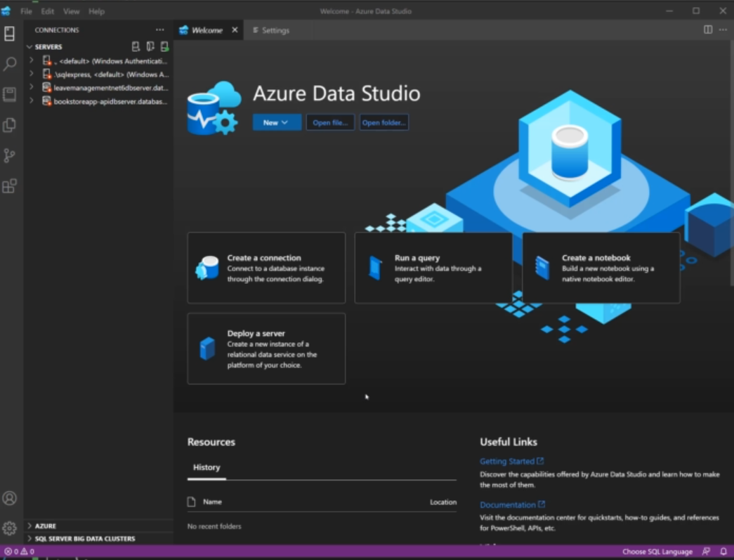Image resolution: width=734 pixels, height=560 pixels.
Task: Click the Deploy a server card title
Action: [x=256, y=333]
